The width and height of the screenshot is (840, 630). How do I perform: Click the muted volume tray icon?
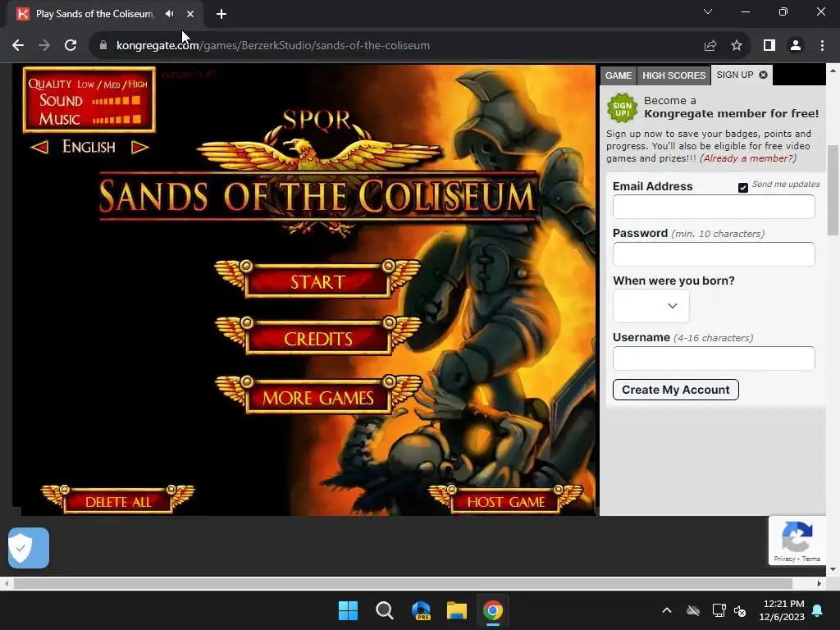[740, 610]
